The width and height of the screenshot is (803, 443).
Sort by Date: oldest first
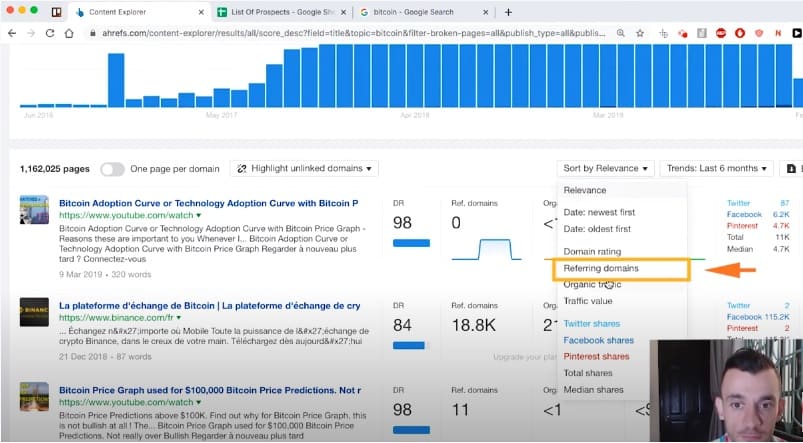tap(597, 229)
